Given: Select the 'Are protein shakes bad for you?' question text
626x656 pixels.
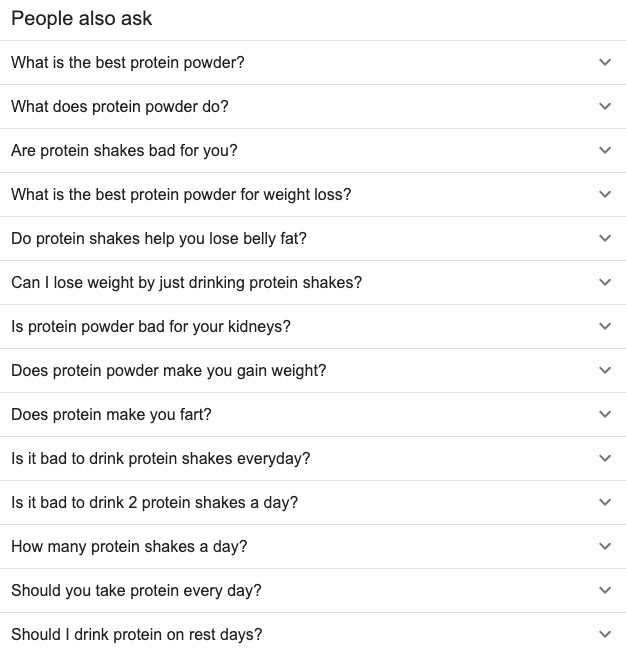Looking at the screenshot, I should pyautogui.click(x=124, y=150).
